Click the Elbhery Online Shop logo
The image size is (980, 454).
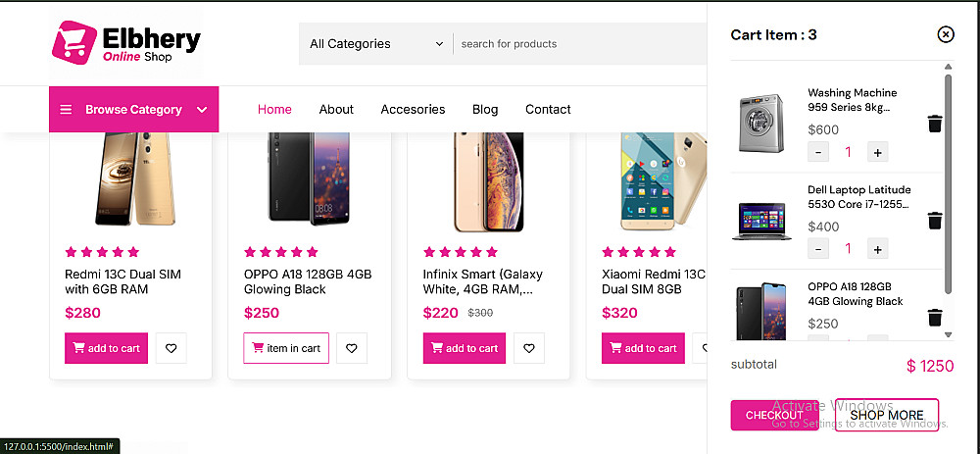(x=126, y=42)
